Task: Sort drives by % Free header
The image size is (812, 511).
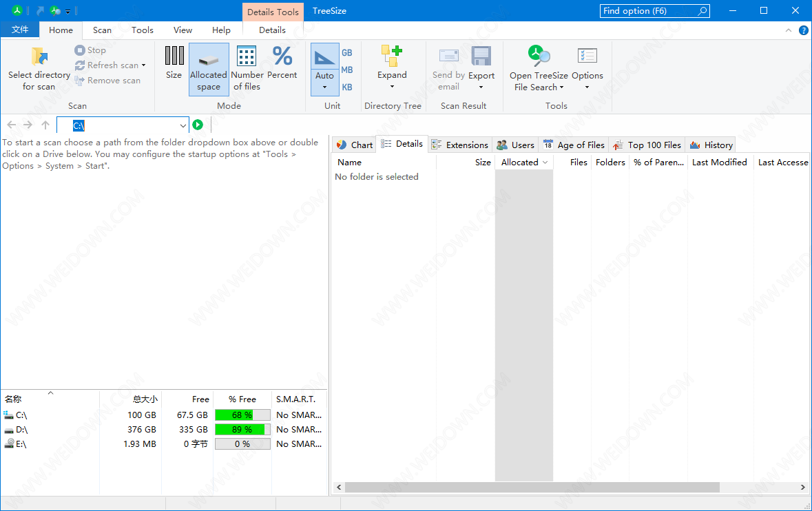Action: pyautogui.click(x=242, y=399)
